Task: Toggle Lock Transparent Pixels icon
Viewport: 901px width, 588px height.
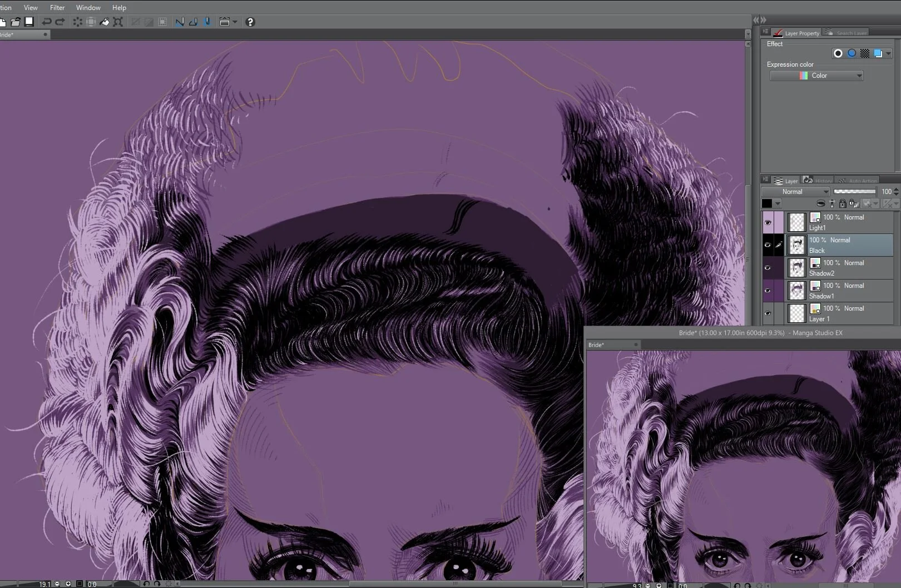Action: coord(854,203)
